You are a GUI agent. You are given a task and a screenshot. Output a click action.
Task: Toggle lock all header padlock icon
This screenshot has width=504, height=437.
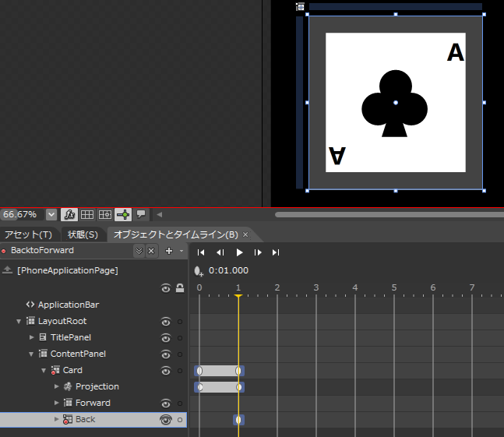pyautogui.click(x=180, y=288)
